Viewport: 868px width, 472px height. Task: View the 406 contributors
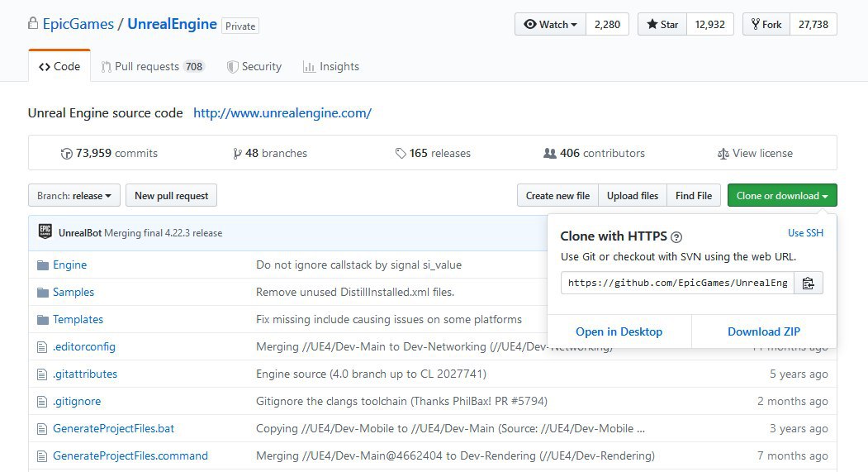594,154
